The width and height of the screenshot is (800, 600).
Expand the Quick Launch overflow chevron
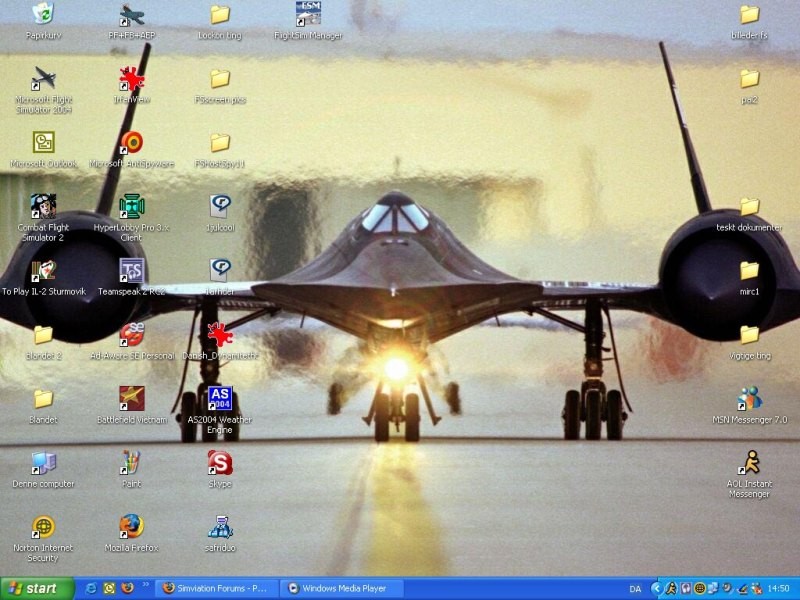146,584
